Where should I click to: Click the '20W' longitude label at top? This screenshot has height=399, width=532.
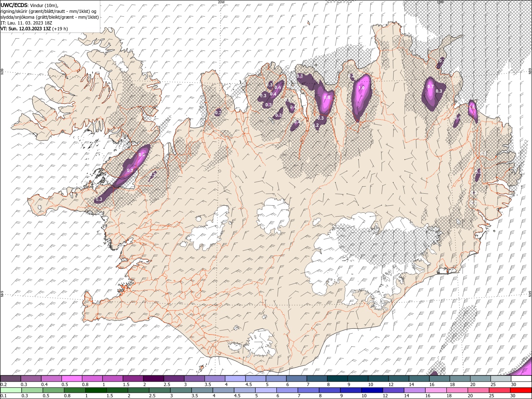221,2
